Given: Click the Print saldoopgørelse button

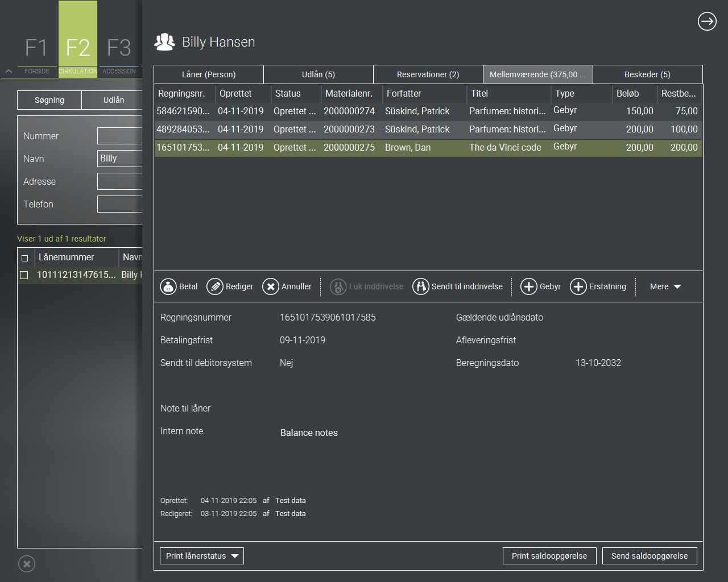Looking at the screenshot, I should point(549,556).
